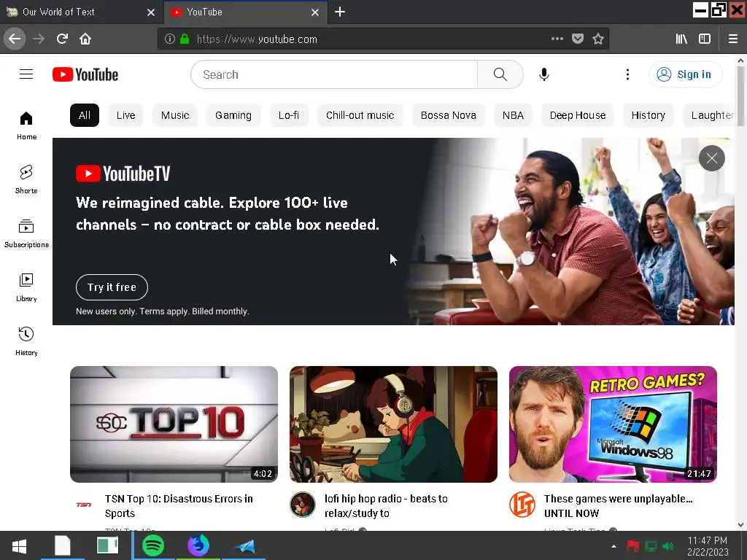The image size is (747, 560).
Task: Click the TSN channel avatar
Action: [x=83, y=505]
